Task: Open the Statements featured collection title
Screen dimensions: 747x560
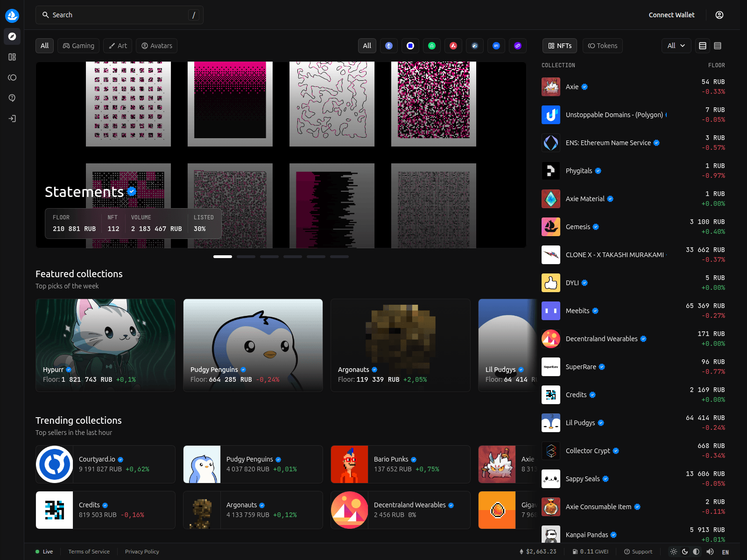Action: [85, 192]
